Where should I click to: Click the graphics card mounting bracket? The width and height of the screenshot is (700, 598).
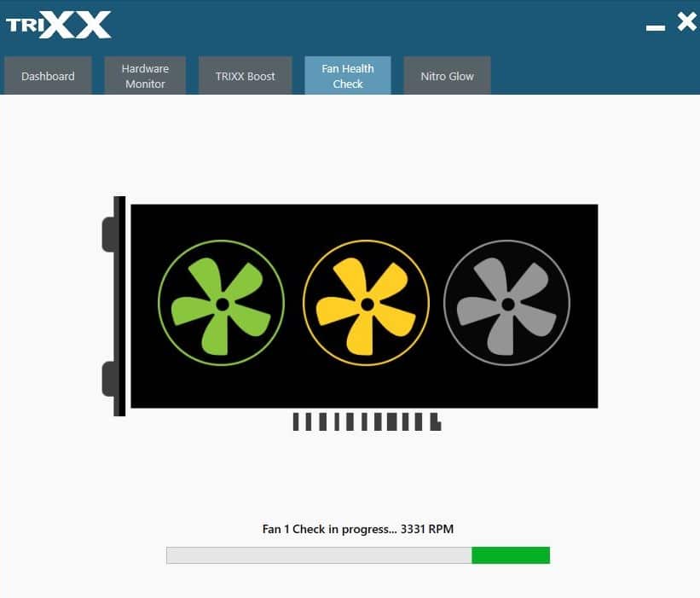point(117,305)
